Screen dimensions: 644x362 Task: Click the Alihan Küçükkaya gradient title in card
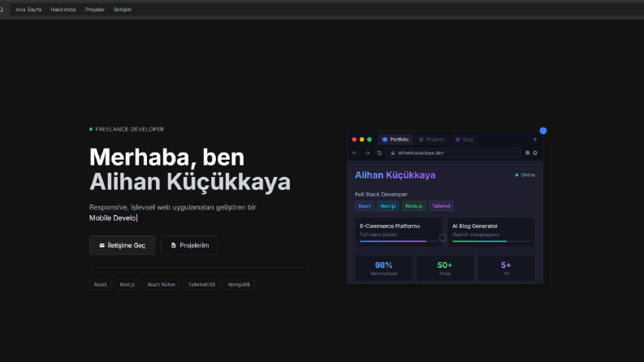click(395, 175)
